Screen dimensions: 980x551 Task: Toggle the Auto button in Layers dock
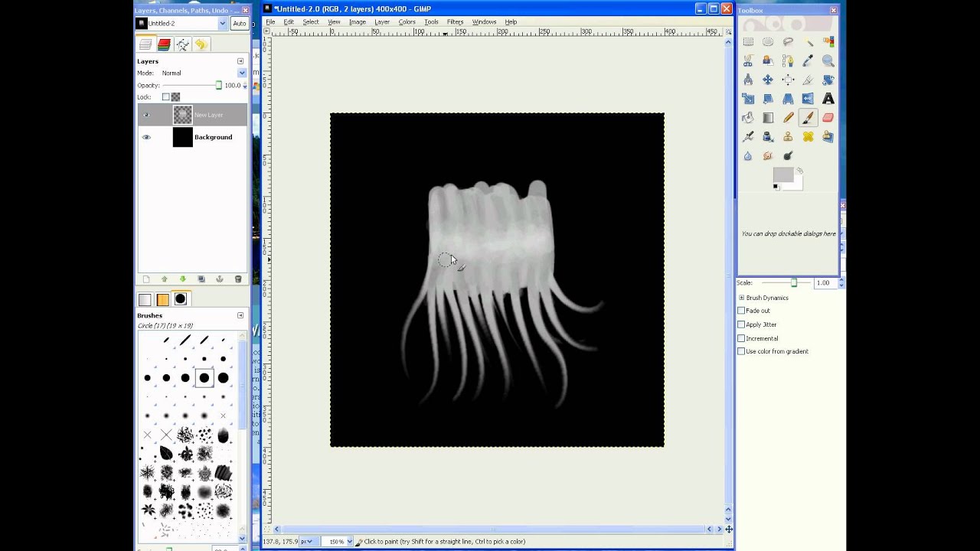(240, 24)
